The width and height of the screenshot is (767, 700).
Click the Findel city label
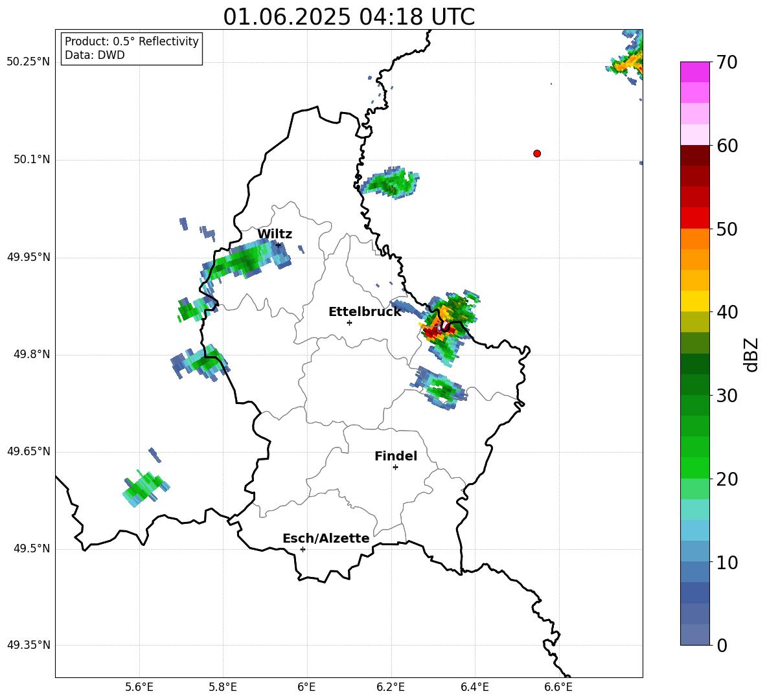(396, 456)
